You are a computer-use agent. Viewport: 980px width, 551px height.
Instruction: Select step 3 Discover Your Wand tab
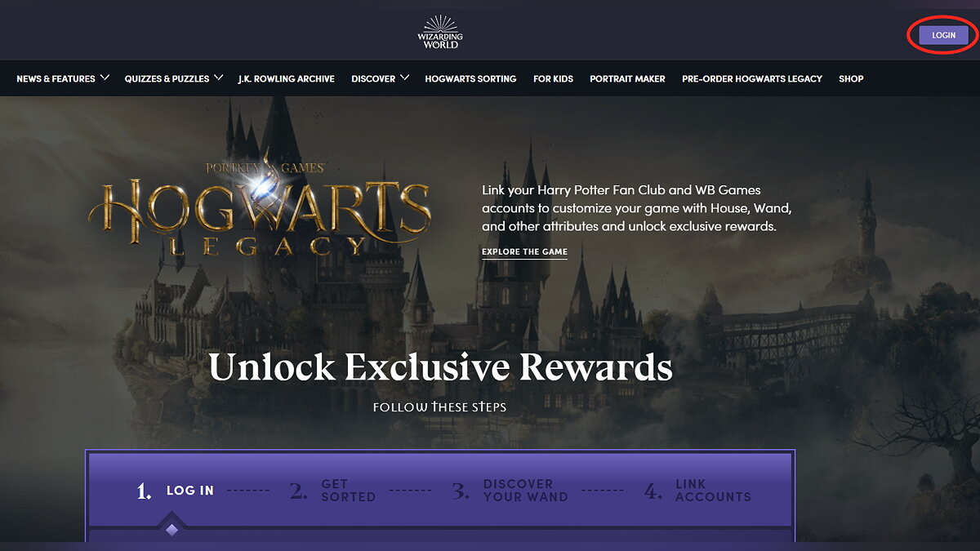tap(510, 491)
